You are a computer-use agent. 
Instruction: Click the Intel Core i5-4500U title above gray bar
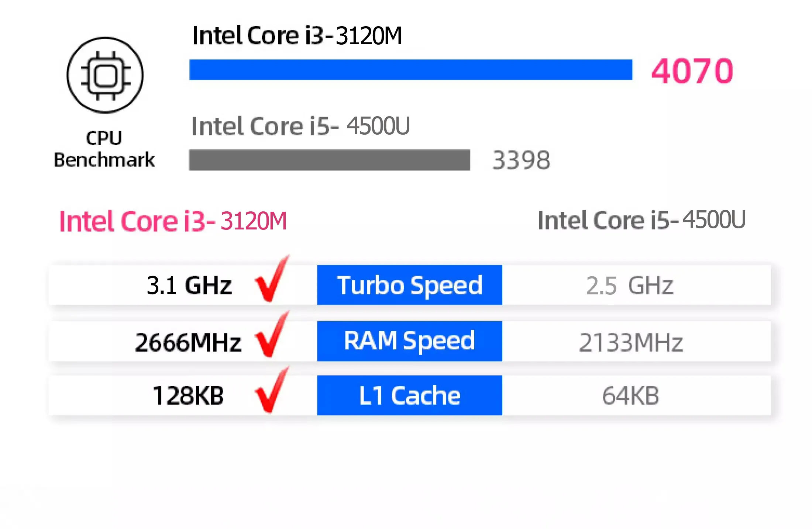300,126
